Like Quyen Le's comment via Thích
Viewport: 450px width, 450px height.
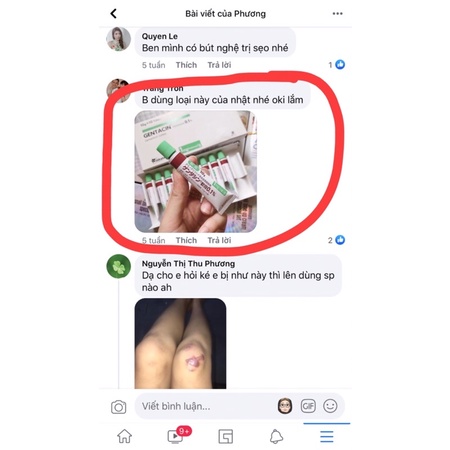pyautogui.click(x=186, y=65)
